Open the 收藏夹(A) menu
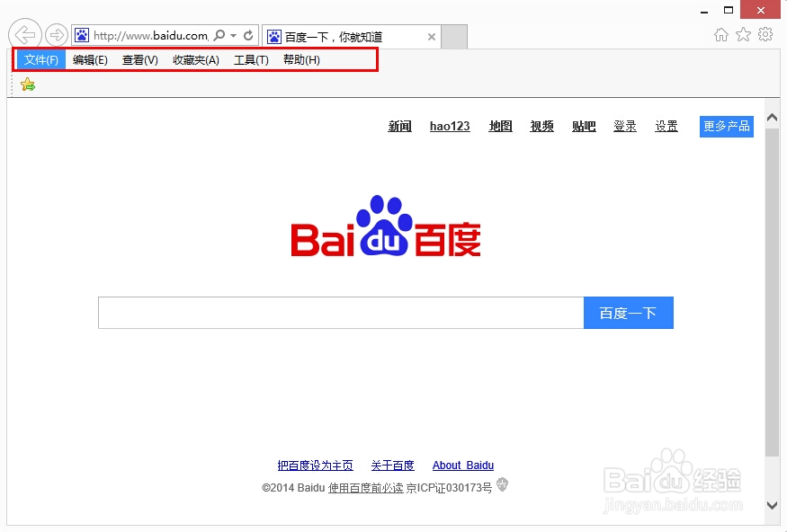 pyautogui.click(x=196, y=60)
